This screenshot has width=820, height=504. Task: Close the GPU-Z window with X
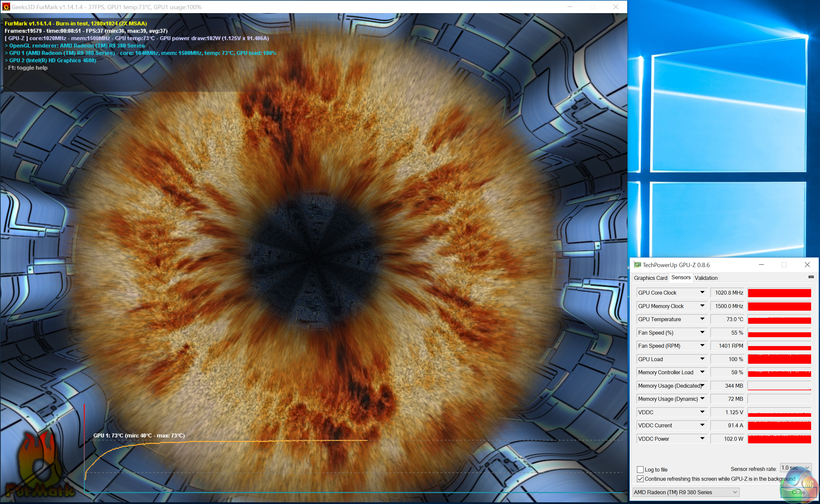(807, 265)
